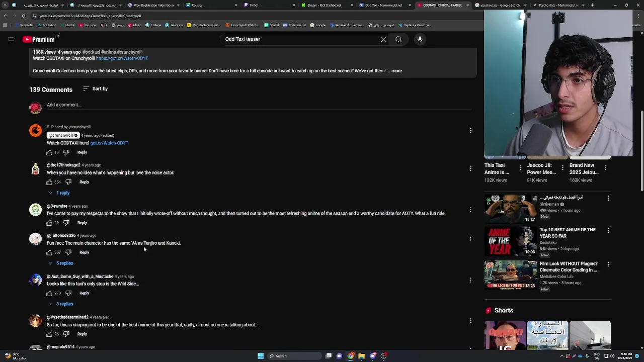644x362 pixels.
Task: Open File Explorer from the taskbar
Action: point(361,356)
